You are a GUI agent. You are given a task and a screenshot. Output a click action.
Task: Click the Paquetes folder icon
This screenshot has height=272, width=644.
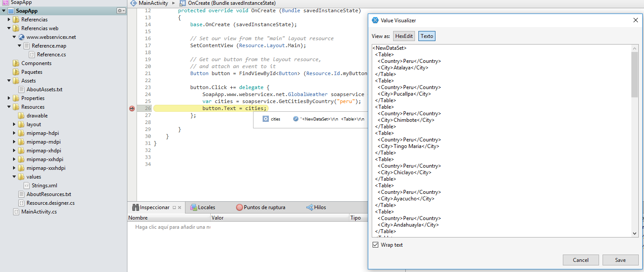pyautogui.click(x=16, y=72)
